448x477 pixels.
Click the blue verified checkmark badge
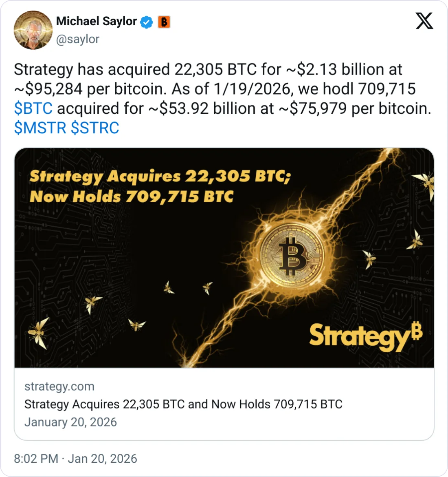[147, 22]
